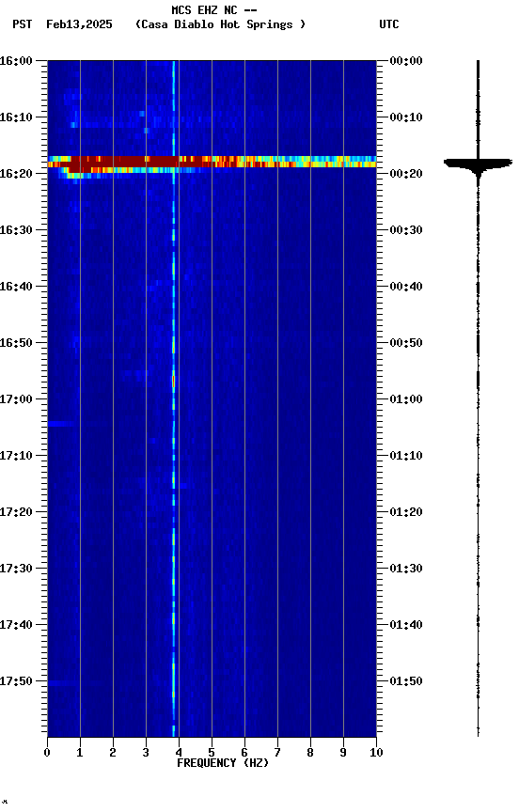Image resolution: width=519 pixels, height=812 pixels.
Task: Click the 16:10 PST time label
Action: (x=16, y=117)
